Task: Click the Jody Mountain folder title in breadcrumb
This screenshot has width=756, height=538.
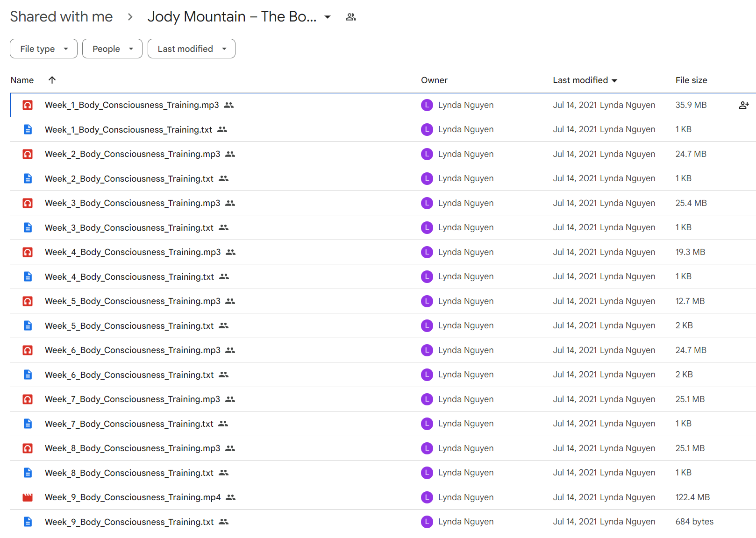Action: point(232,17)
